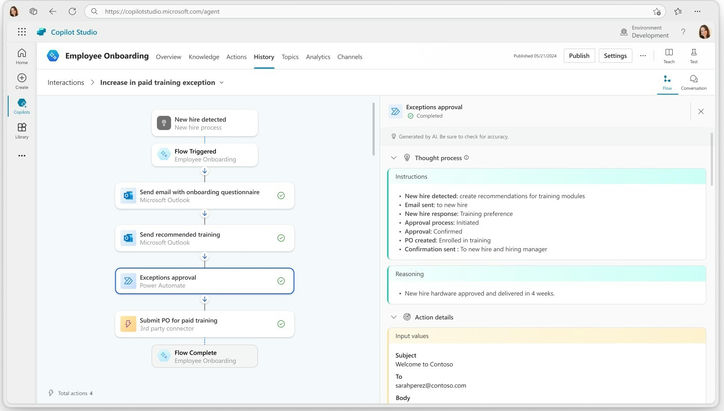Collapse the Action details section
This screenshot has height=411, width=724.
click(394, 317)
